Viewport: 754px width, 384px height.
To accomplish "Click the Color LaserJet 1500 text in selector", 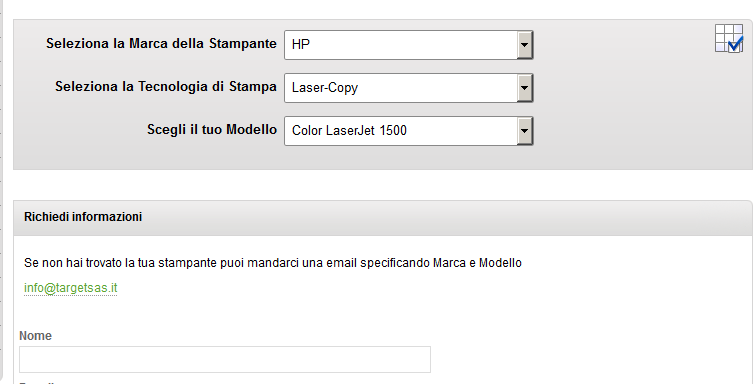I will click(x=349, y=131).
